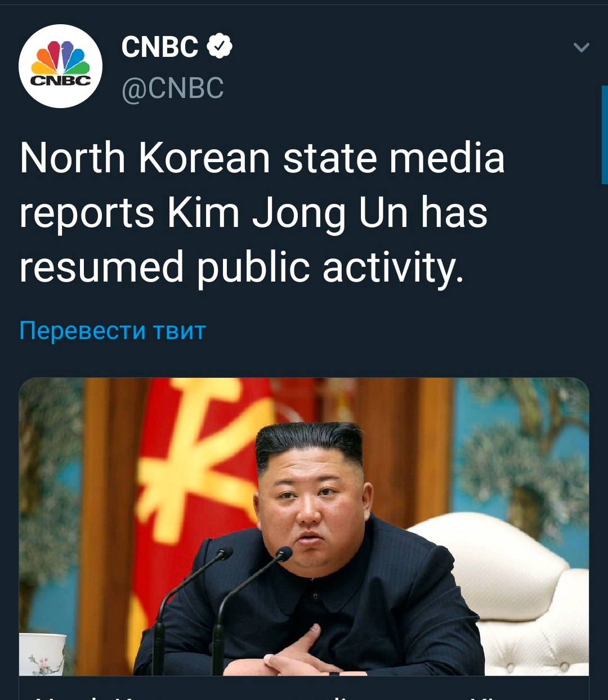
Task: Tap the tweet text about Kim Jong Un
Action: 262,212
